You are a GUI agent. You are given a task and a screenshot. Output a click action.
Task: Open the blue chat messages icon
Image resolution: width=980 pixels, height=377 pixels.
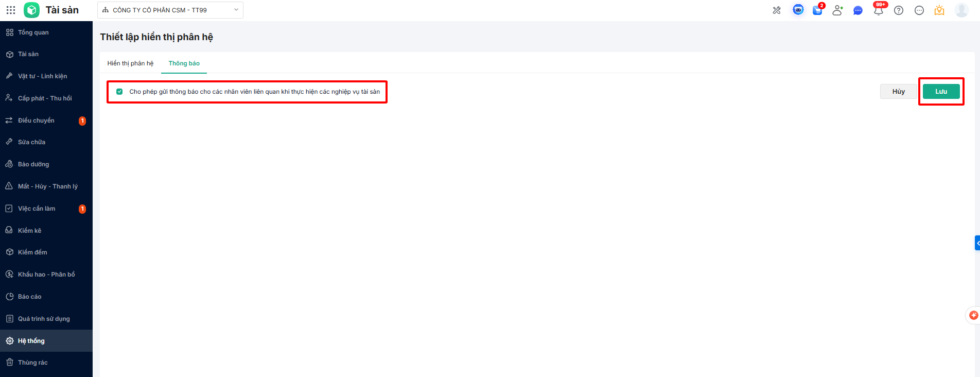[x=857, y=10]
